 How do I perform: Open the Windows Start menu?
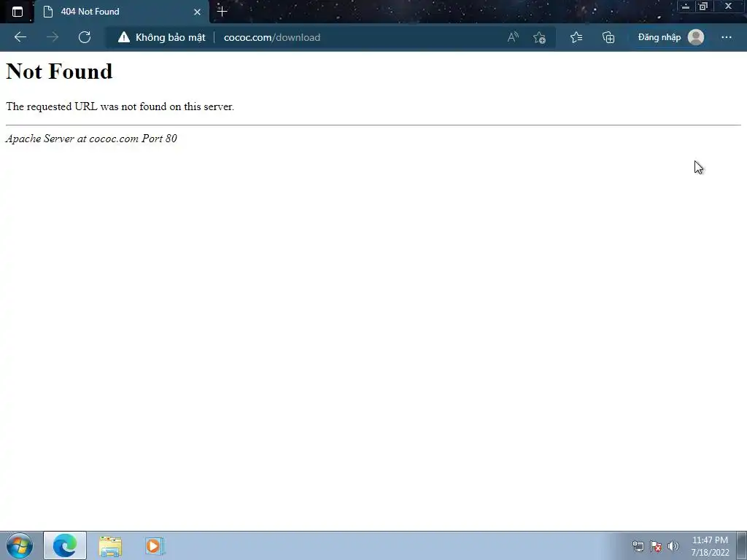click(20, 545)
